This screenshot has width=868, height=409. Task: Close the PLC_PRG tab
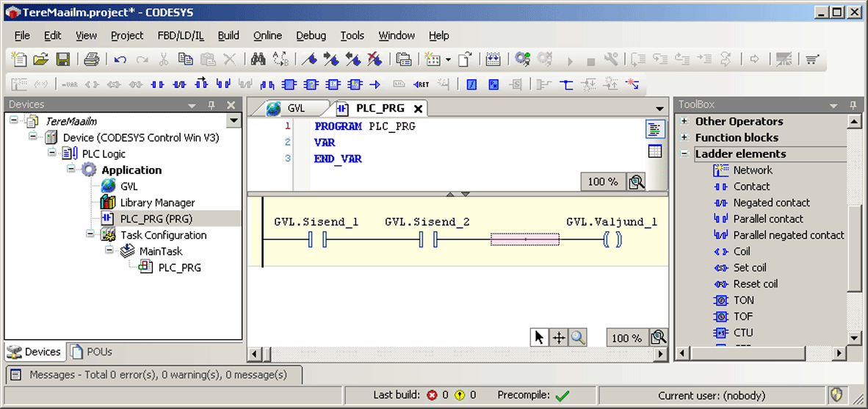418,109
